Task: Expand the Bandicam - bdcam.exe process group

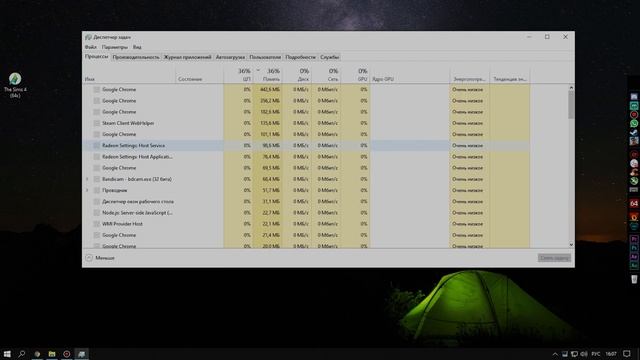Action: click(x=87, y=179)
